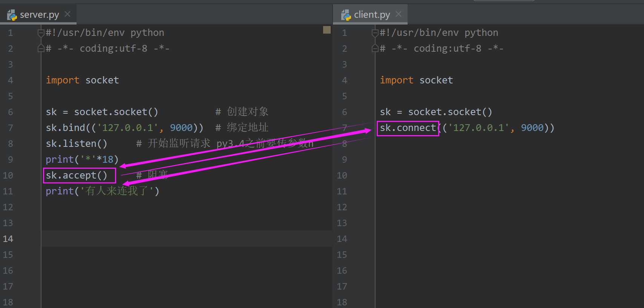This screenshot has width=644, height=308.
Task: Click port 9000 in client.py connect call
Action: click(532, 128)
